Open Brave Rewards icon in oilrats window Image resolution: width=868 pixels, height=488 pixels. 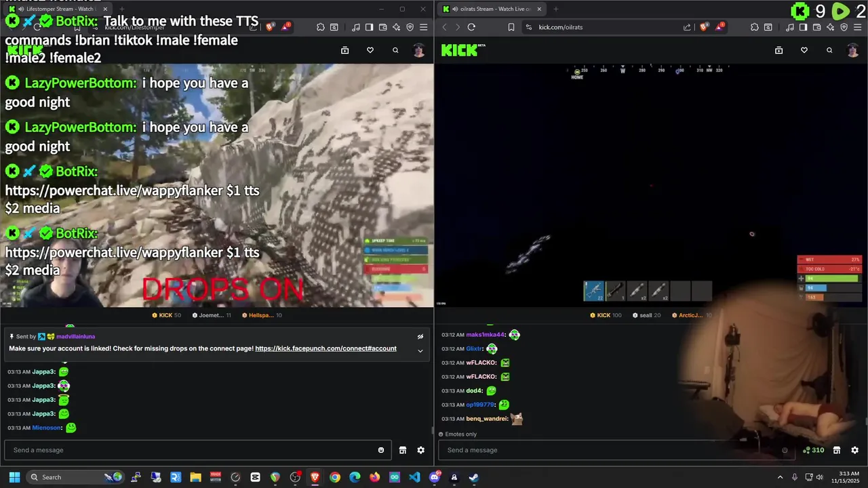(719, 27)
